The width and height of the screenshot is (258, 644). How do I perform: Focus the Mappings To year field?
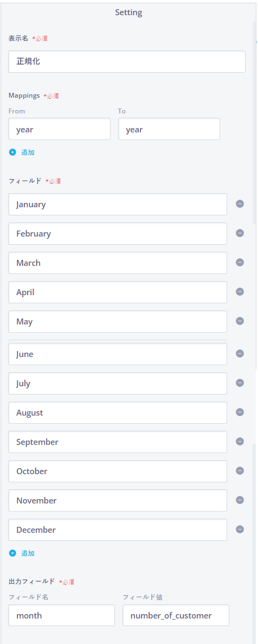[169, 129]
